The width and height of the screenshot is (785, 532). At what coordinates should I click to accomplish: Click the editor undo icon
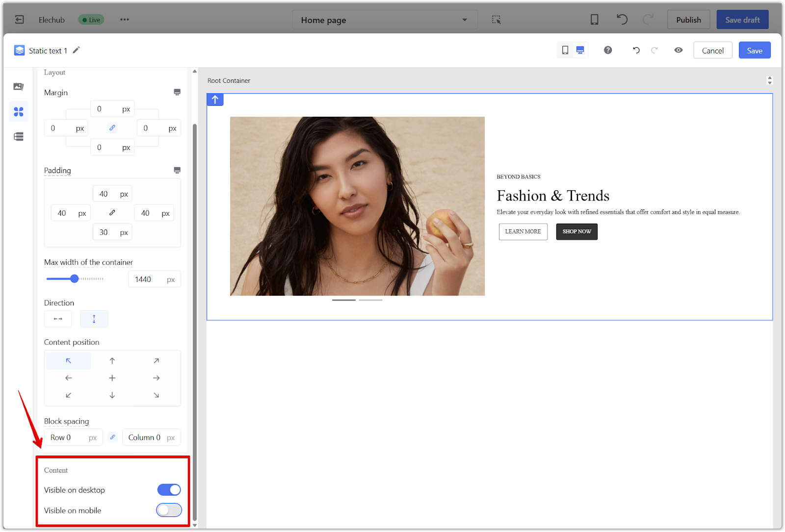tap(636, 50)
